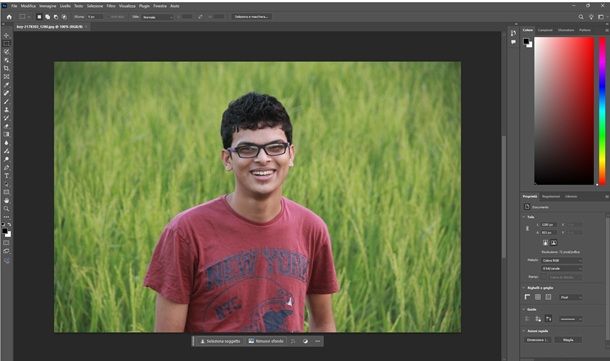Choose Add to Selection mode
610x361 pixels.
47,17
